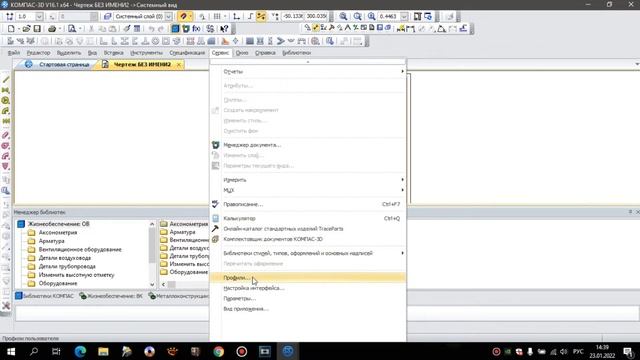Open Google Chrome from the taskbar
The image size is (640, 360).
[x=219, y=351]
